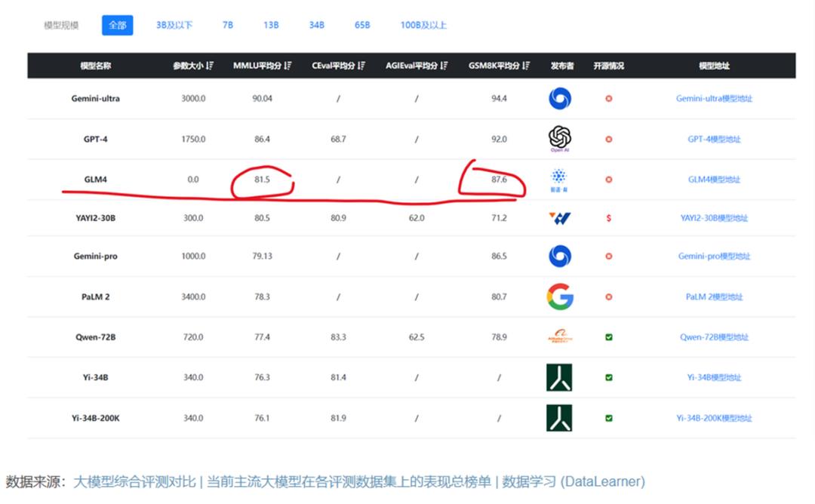Click the YAYI2-30B model name
The height and width of the screenshot is (504, 815).
click(x=96, y=218)
